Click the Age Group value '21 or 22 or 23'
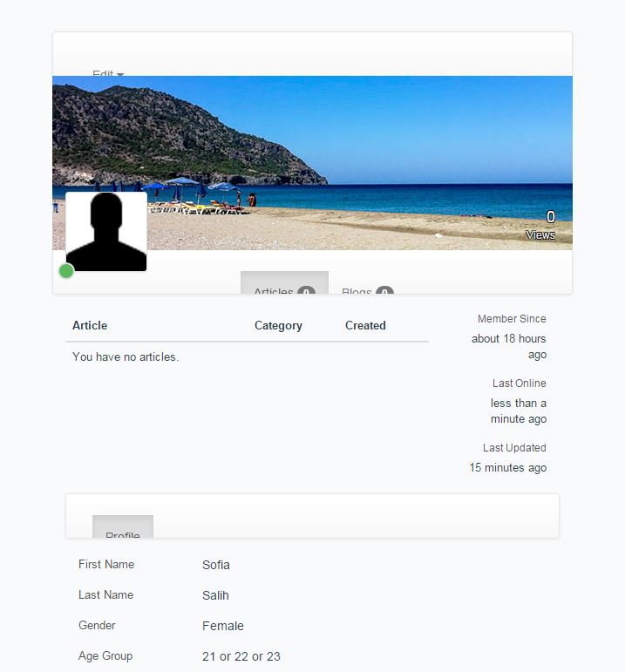This screenshot has width=625, height=672. [x=241, y=656]
